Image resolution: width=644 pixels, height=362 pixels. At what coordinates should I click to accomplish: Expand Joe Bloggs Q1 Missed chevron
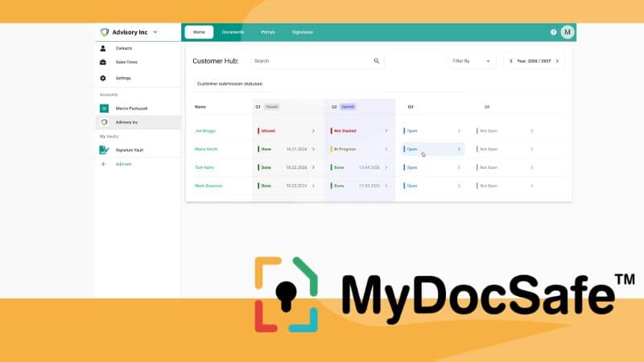pyautogui.click(x=313, y=131)
